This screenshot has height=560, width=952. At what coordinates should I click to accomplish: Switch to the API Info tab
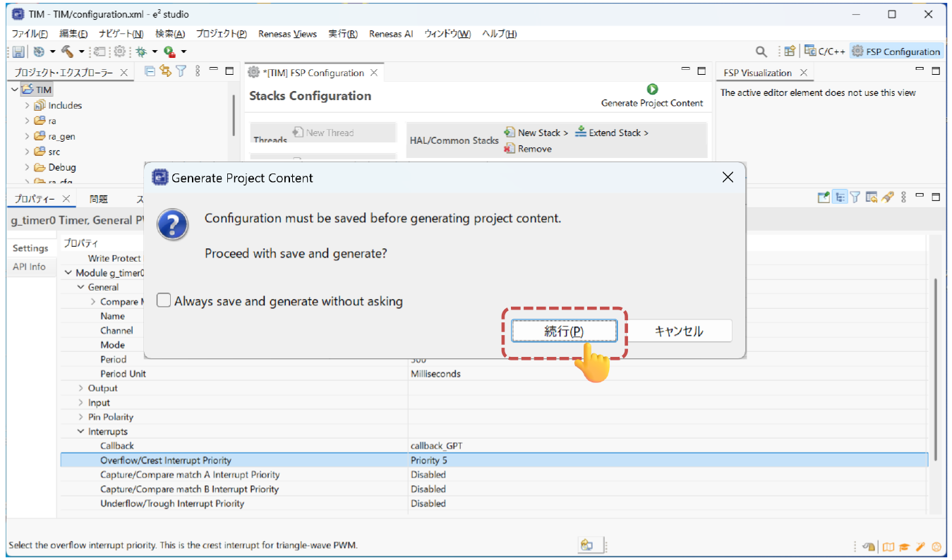[29, 267]
